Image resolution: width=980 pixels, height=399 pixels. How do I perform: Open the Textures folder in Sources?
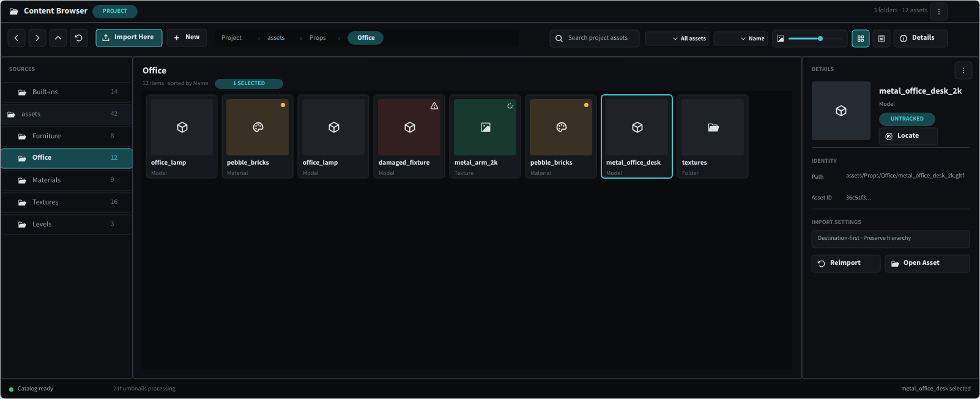point(67,203)
